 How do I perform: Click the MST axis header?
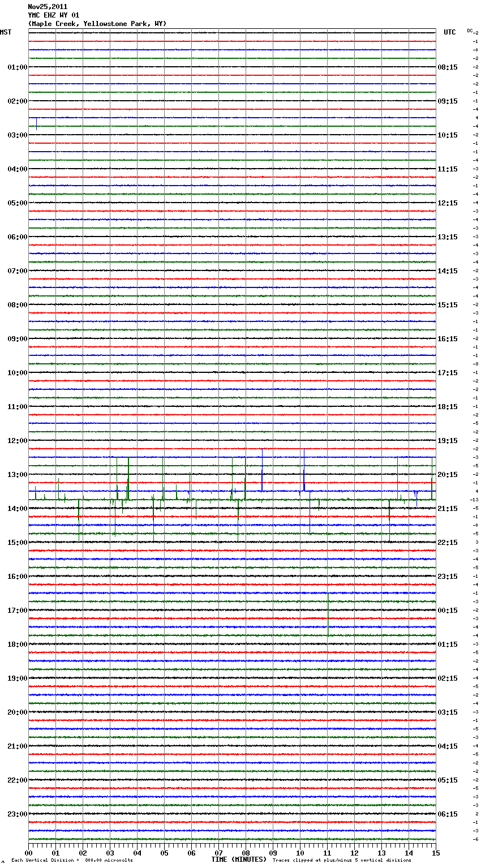click(x=6, y=32)
